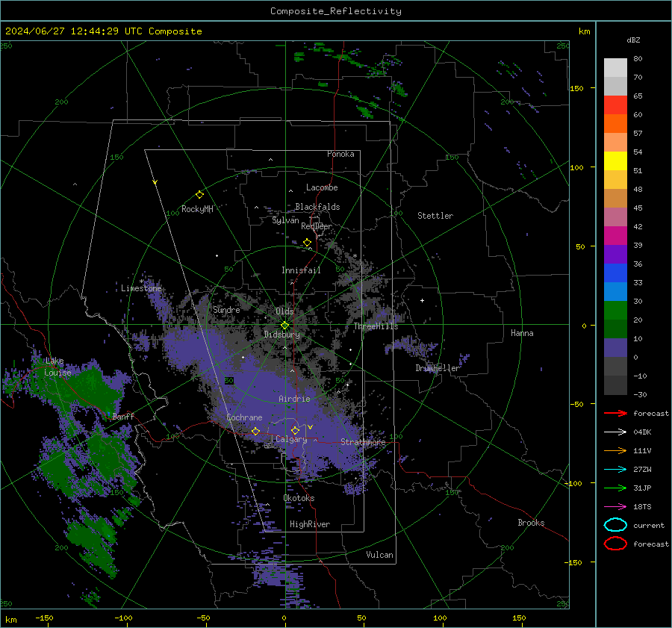Select the Cochrane label
Viewport: 672px width, 628px height.
click(x=244, y=417)
